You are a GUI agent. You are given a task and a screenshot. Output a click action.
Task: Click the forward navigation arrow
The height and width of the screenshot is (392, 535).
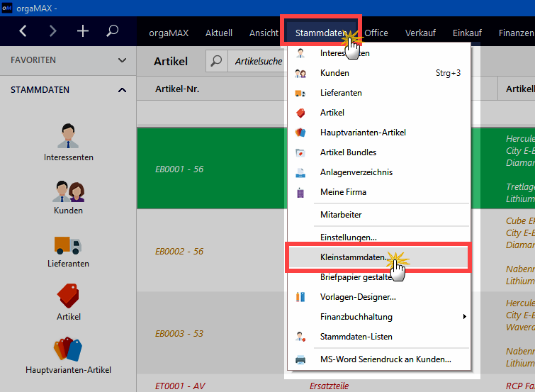[52, 31]
